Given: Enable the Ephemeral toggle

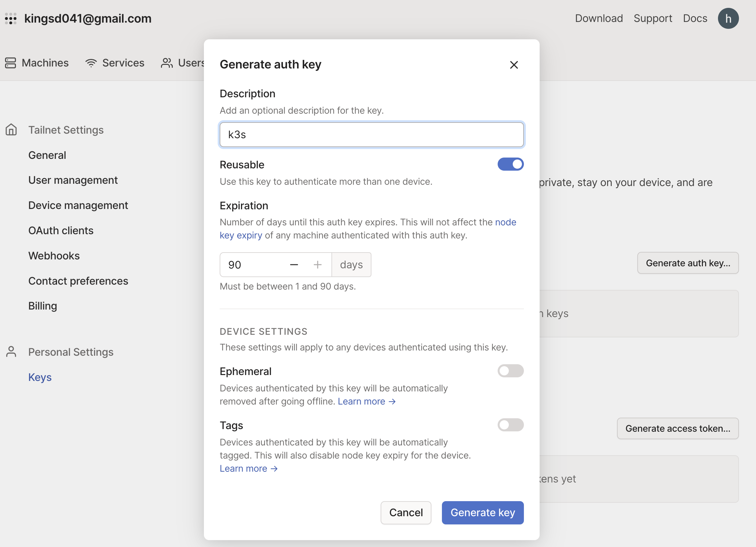Looking at the screenshot, I should coord(510,371).
